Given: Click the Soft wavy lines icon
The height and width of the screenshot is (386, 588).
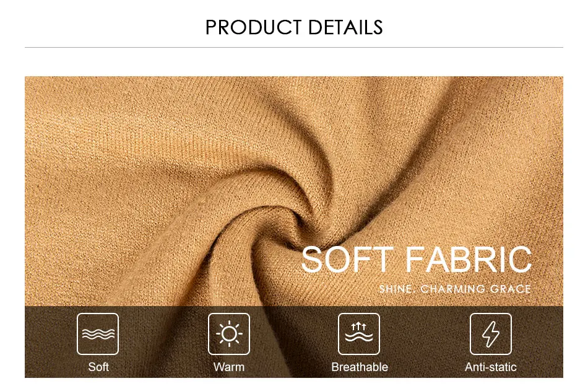Looking at the screenshot, I should coord(98,334).
